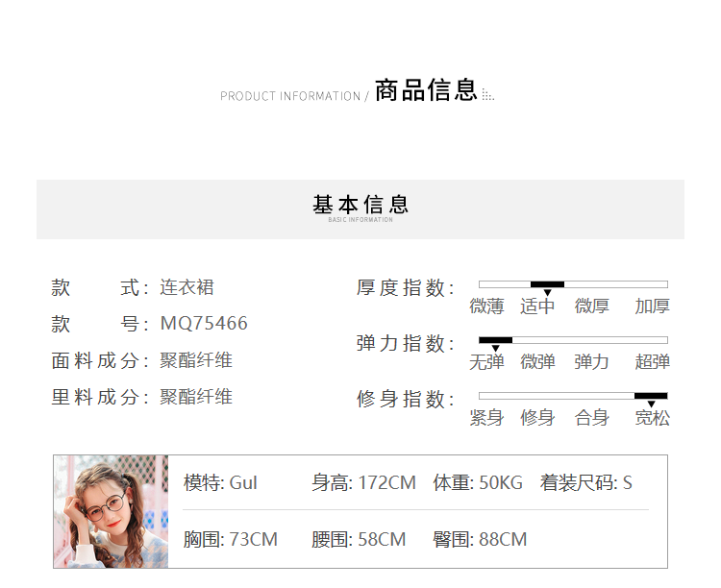The image size is (721, 588).
Task: Click the fit index slider bar
Action: [573, 396]
